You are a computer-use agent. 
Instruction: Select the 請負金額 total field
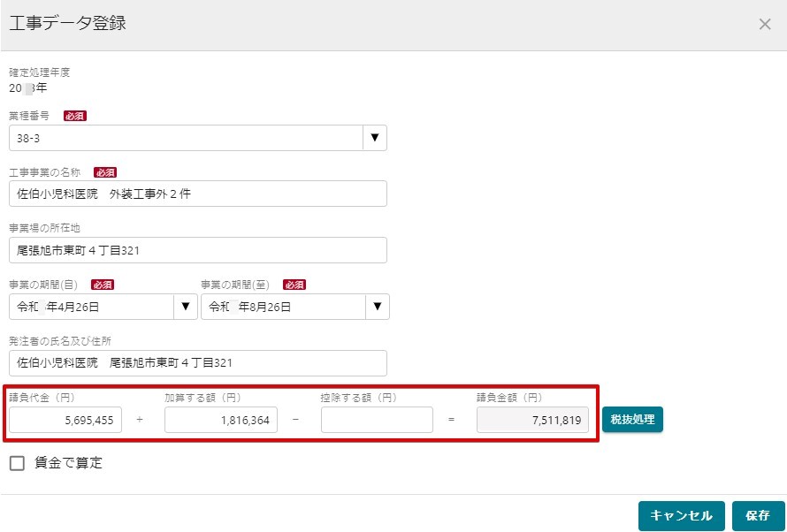(532, 420)
